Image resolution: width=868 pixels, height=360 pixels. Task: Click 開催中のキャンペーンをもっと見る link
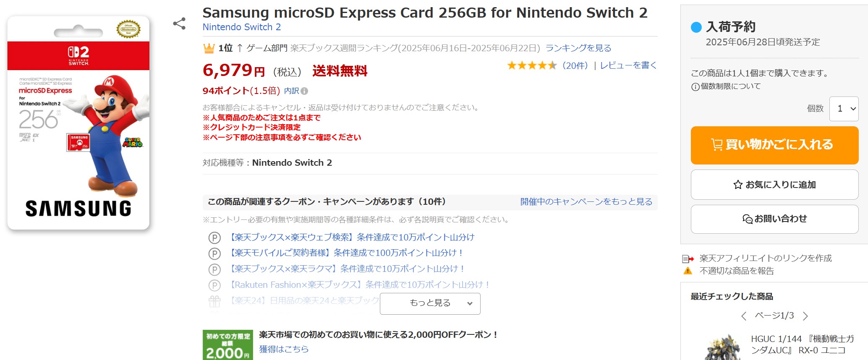(x=586, y=202)
